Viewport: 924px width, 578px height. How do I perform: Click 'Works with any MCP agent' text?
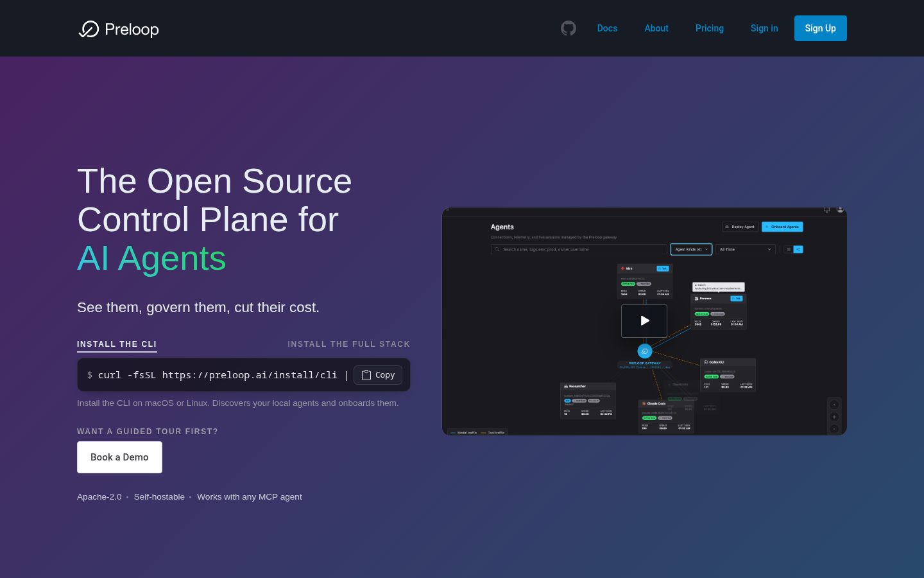[x=250, y=496]
